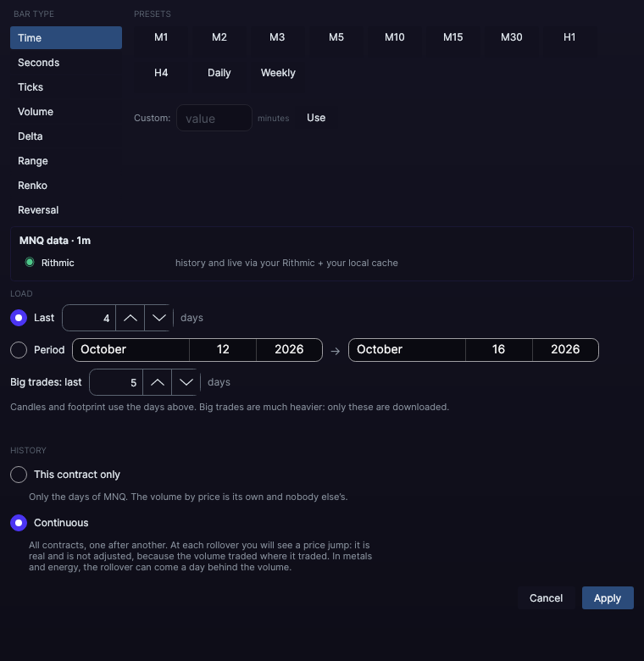Screen dimensions: 644x661
Task: Click the Rithmic history and live description
Action: [286, 263]
